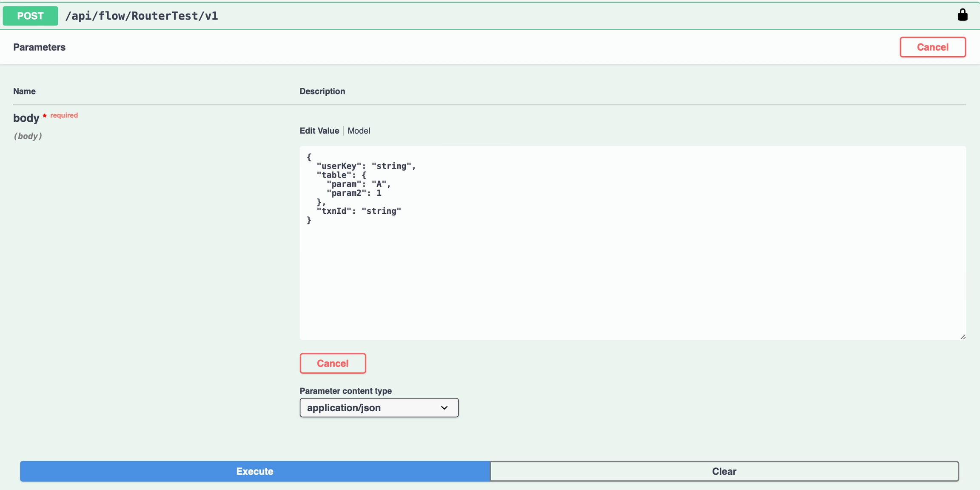Click the Parameters section heading

(x=39, y=47)
